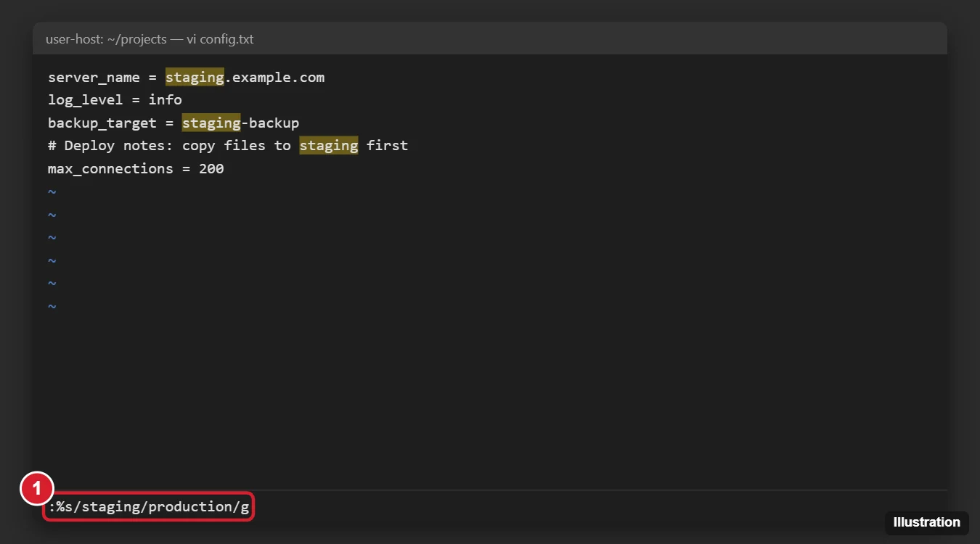Click the ".example.com" text
The image size is (980, 544).
pyautogui.click(x=274, y=77)
